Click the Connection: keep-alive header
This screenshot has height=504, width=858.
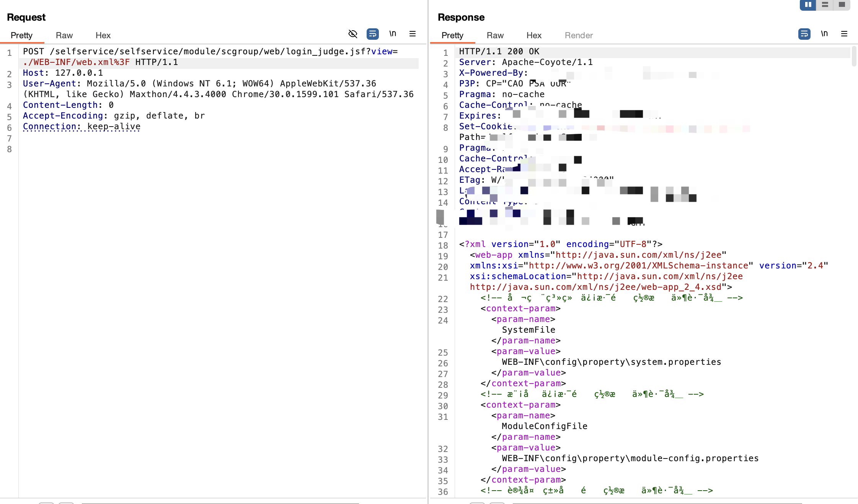coord(82,126)
